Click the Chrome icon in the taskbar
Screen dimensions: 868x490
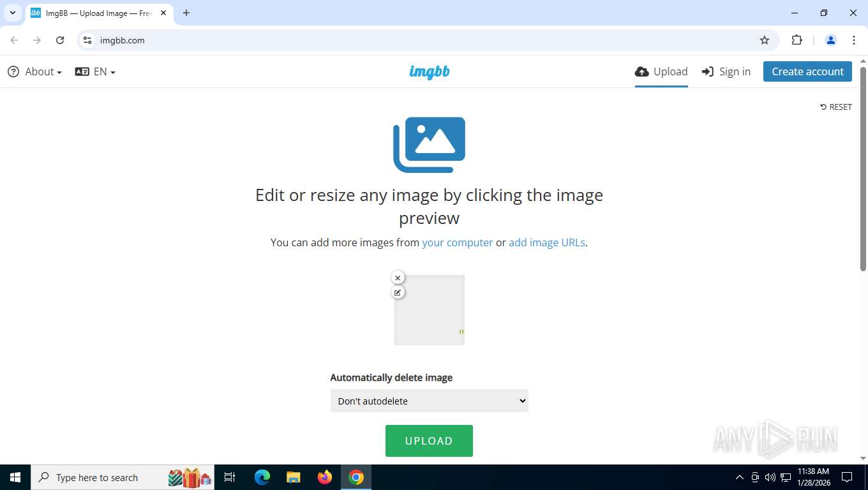click(x=356, y=477)
